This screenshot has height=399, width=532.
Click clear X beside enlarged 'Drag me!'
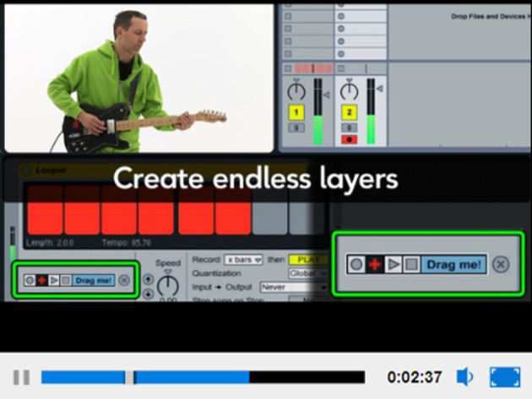[x=501, y=264]
